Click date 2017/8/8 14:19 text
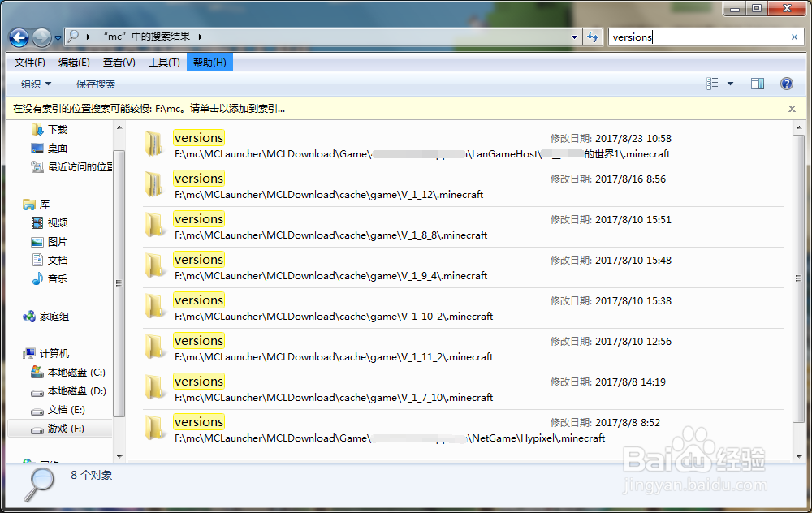Image resolution: width=812 pixels, height=513 pixels. point(630,382)
